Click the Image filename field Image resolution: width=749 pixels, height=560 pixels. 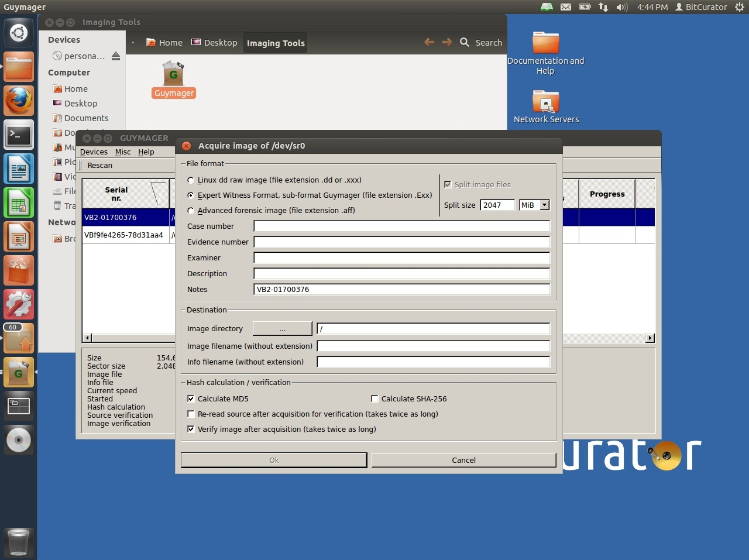point(434,346)
